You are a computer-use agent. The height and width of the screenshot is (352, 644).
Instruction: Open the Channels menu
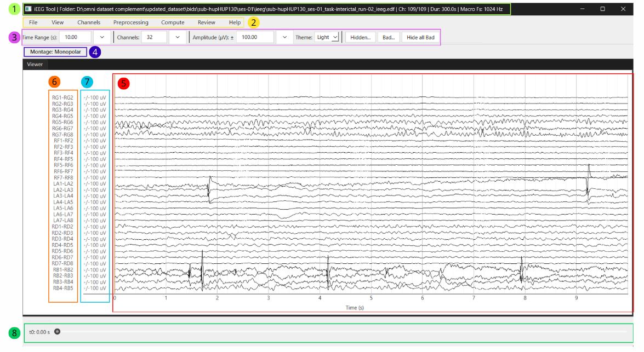click(x=89, y=22)
